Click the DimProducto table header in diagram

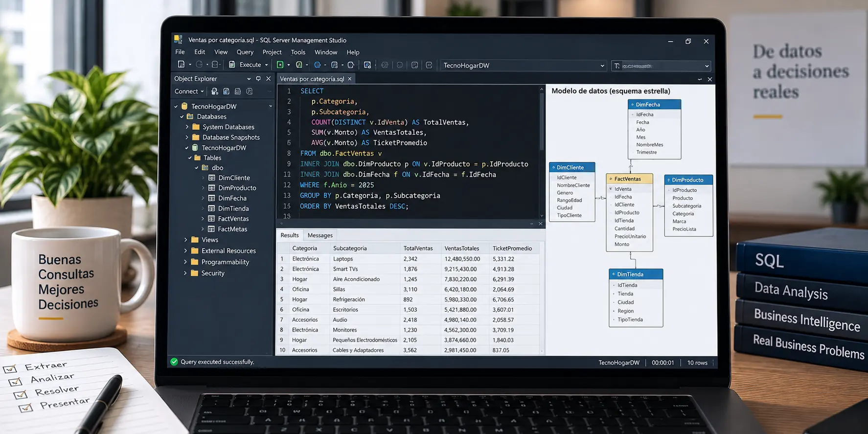[x=688, y=180]
